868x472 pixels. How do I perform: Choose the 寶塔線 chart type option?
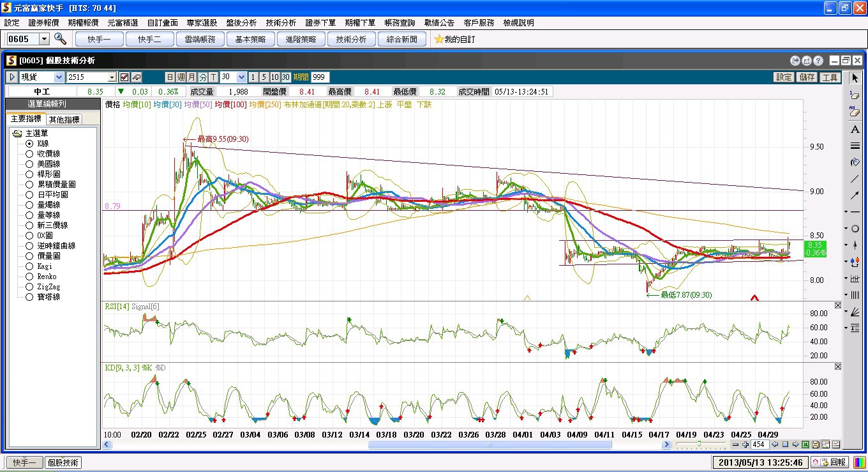(29, 297)
